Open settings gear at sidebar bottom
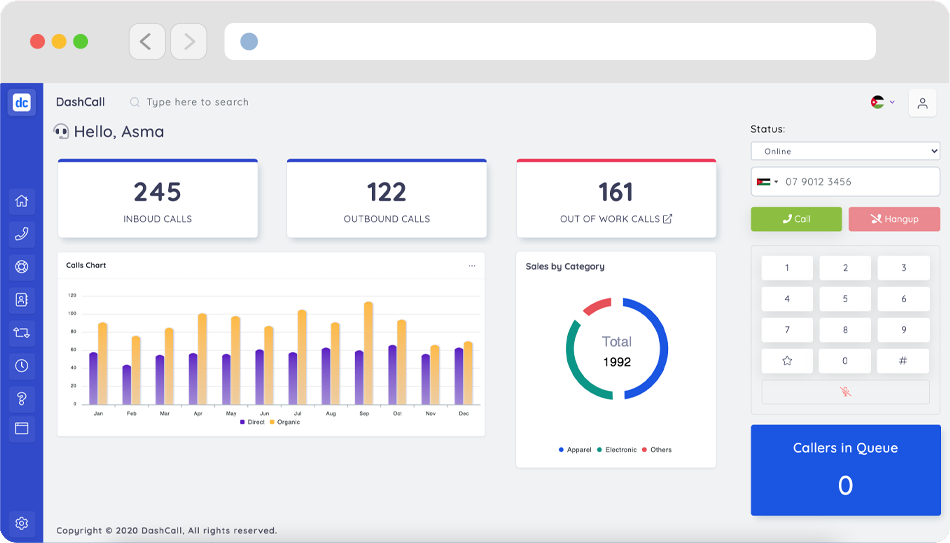950x543 pixels. coord(22,523)
